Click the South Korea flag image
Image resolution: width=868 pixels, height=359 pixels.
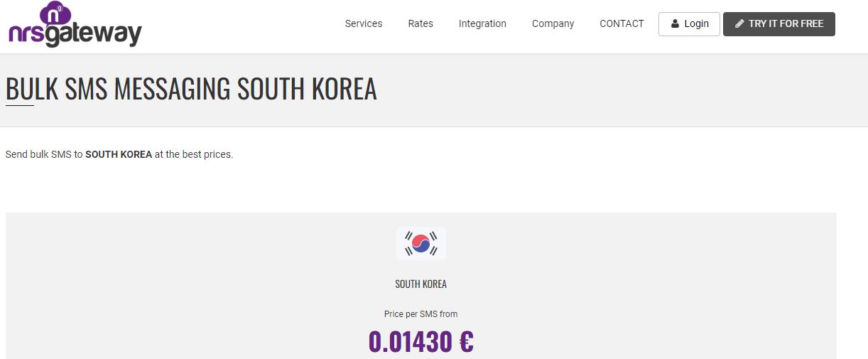(x=421, y=243)
